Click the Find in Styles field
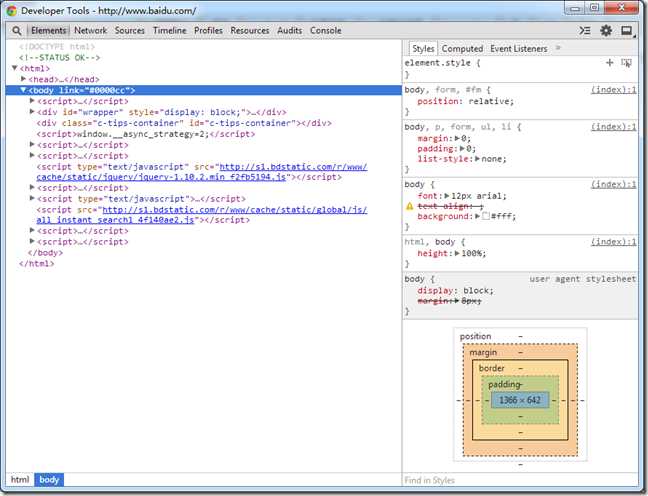The height and width of the screenshot is (496, 648). 520,480
